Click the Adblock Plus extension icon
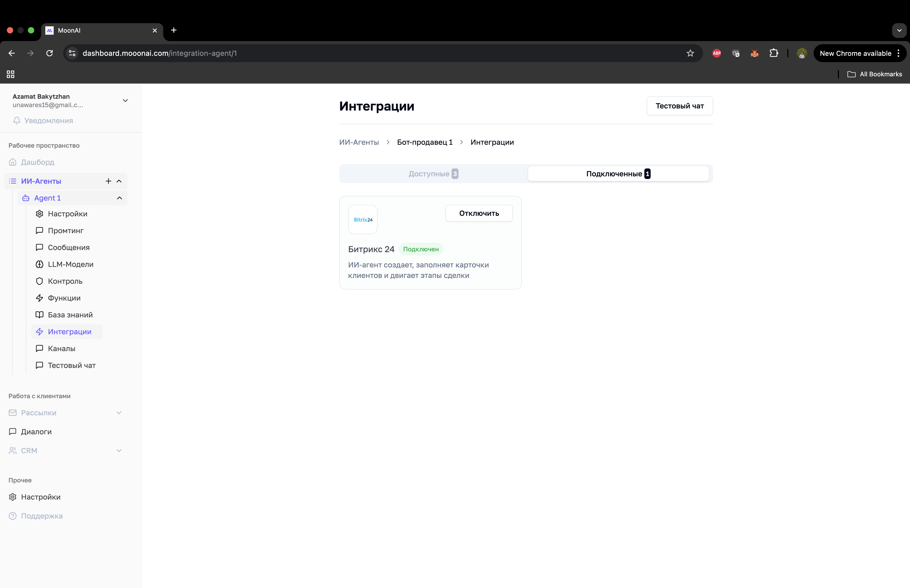The image size is (910, 588). point(716,53)
